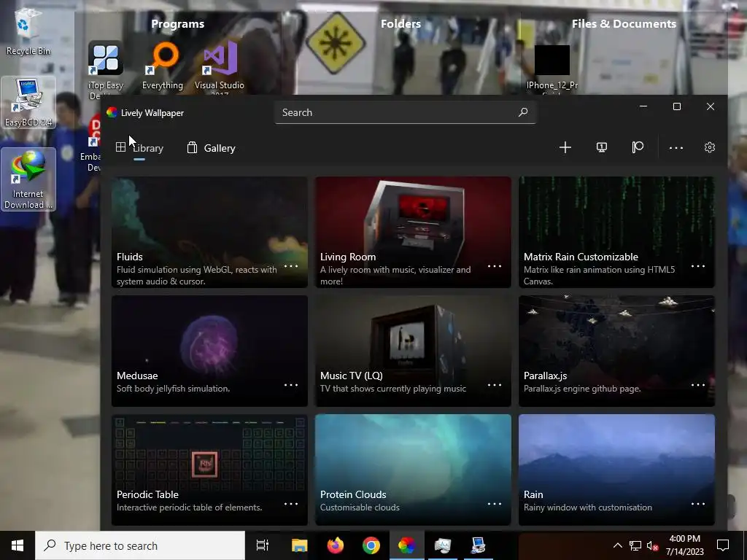Click Lively Wallpaper taskbar icon

[407, 545]
